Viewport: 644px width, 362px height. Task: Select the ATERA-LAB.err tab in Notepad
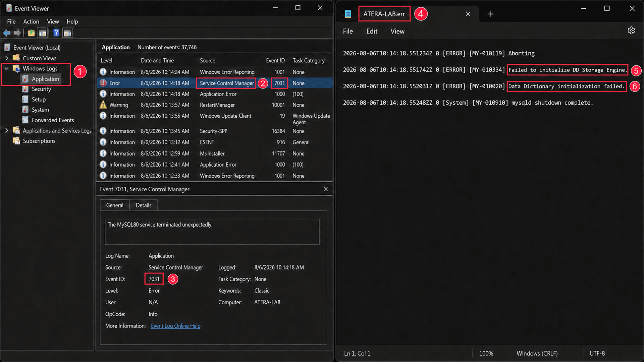384,14
